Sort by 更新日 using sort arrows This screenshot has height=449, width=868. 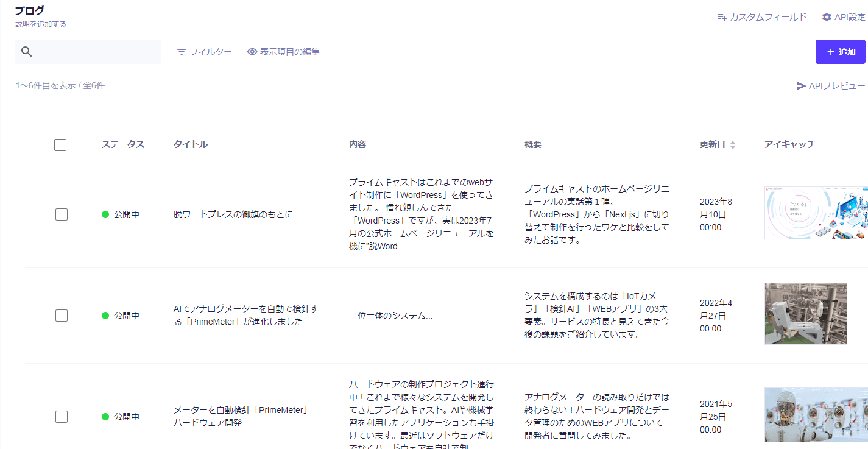(733, 145)
